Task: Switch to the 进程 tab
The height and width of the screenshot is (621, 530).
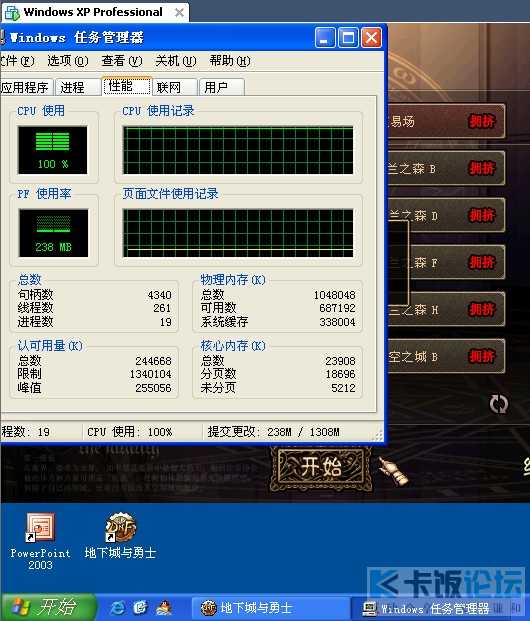Action: (77, 87)
